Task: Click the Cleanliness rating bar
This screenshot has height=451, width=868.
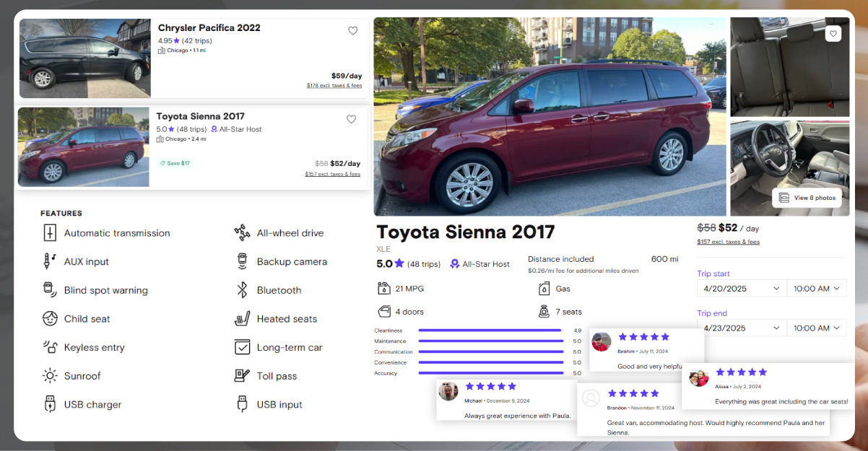Action: (x=490, y=330)
